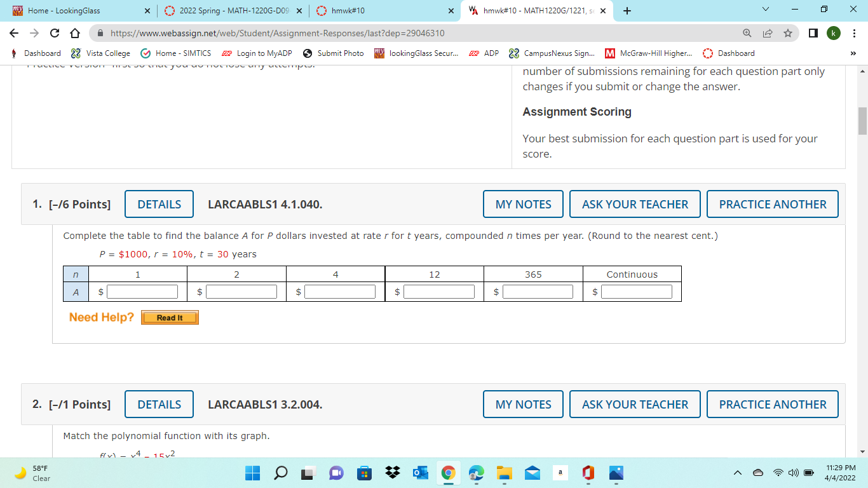Switch to the 2022 Spring MATH-1220G tab
Screen dimensions: 868x488
(x=233, y=11)
